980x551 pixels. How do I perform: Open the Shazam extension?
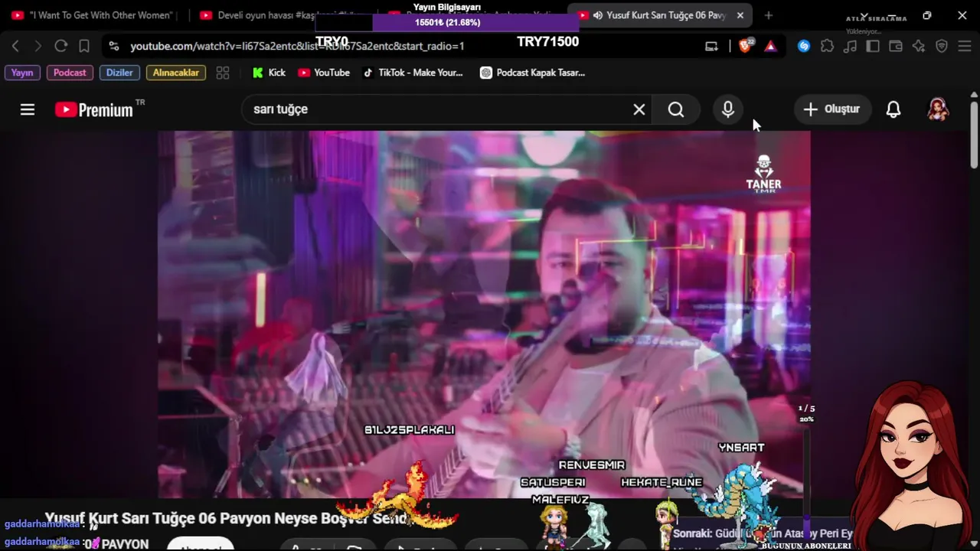tap(803, 46)
